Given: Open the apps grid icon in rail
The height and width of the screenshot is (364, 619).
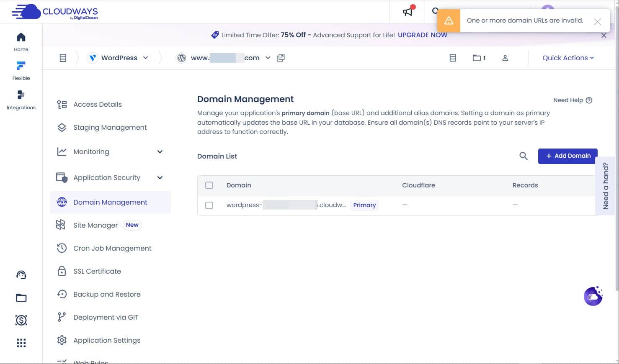Looking at the screenshot, I should 21,343.
